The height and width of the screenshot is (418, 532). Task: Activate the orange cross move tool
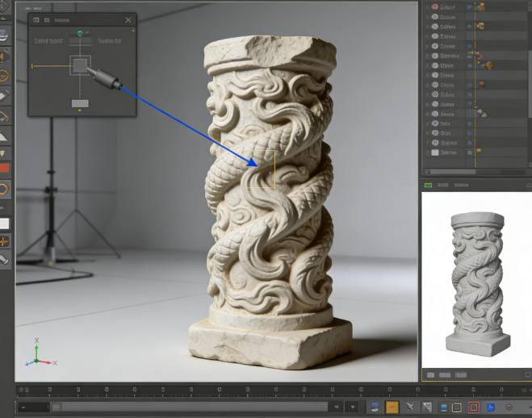(4, 242)
